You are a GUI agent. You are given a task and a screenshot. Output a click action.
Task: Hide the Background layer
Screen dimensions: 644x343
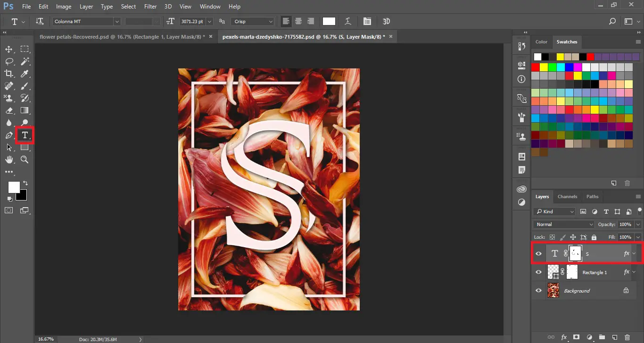(x=538, y=290)
